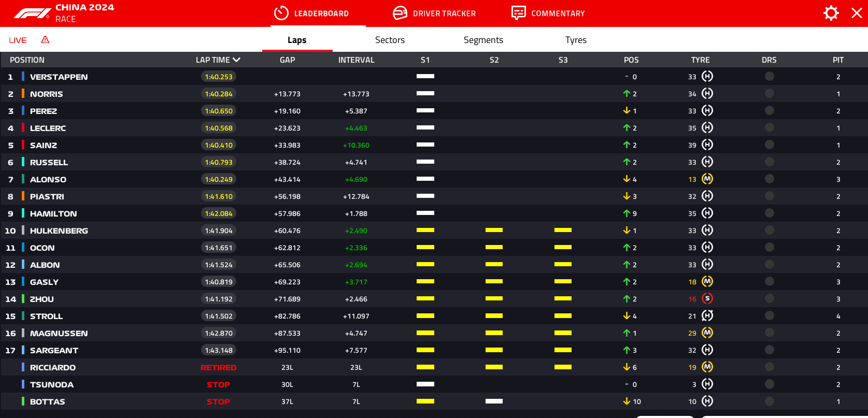Click Sargeant's green up arrow

coord(627,350)
